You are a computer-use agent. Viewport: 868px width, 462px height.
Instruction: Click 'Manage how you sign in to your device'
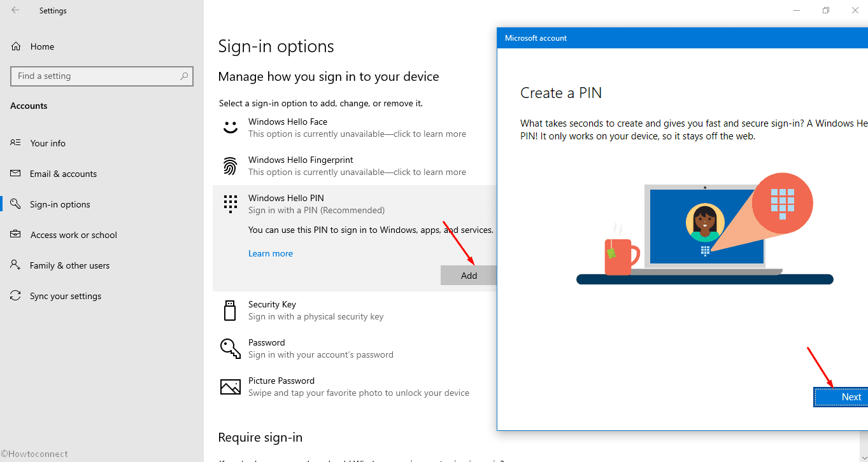tap(329, 76)
